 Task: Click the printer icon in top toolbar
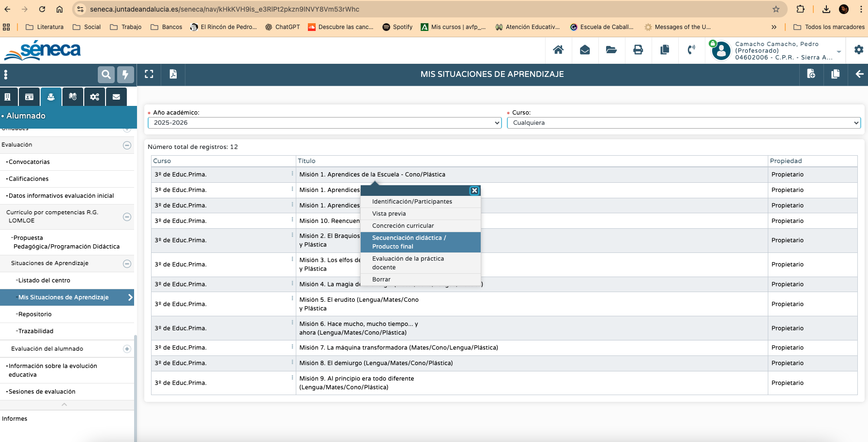[x=638, y=50]
